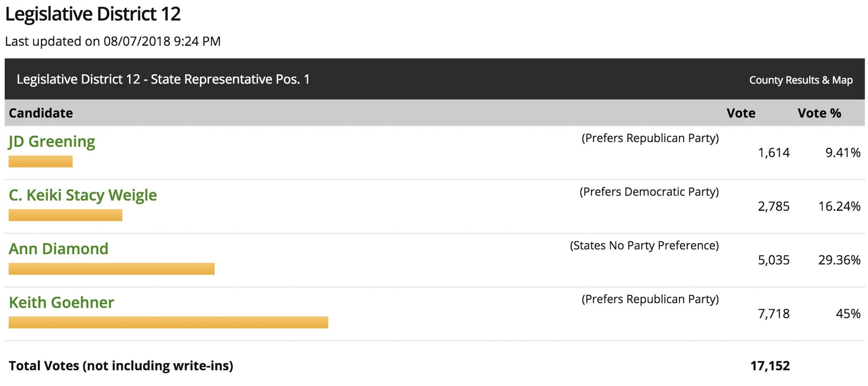Click Keith Goehner's orange vote bar

[x=168, y=323]
